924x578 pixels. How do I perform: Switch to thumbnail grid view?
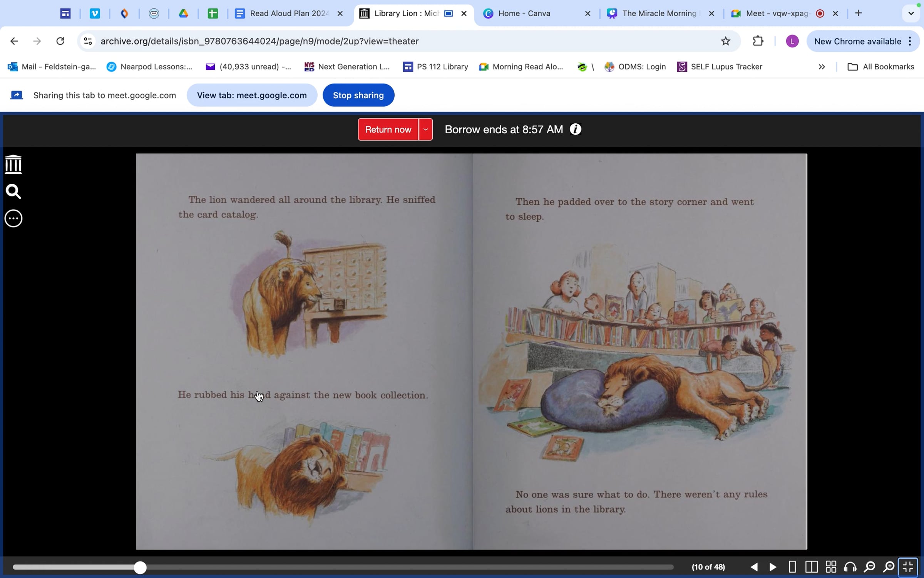tap(831, 567)
